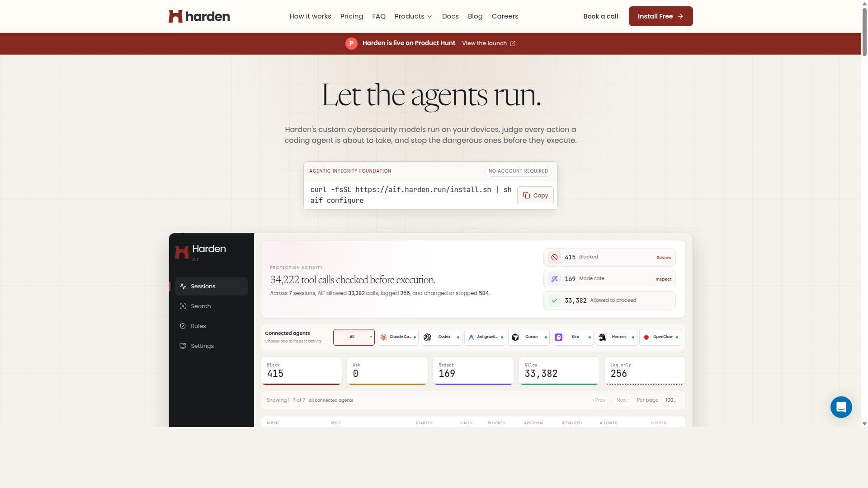Viewport: 868px width, 488px height.
Task: Click the STARTED column header
Action: click(424, 423)
